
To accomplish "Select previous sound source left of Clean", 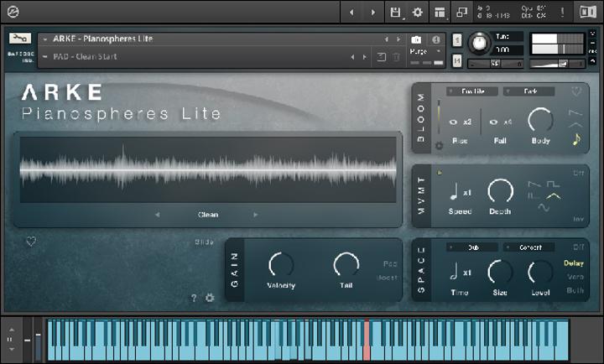I will click(x=157, y=215).
